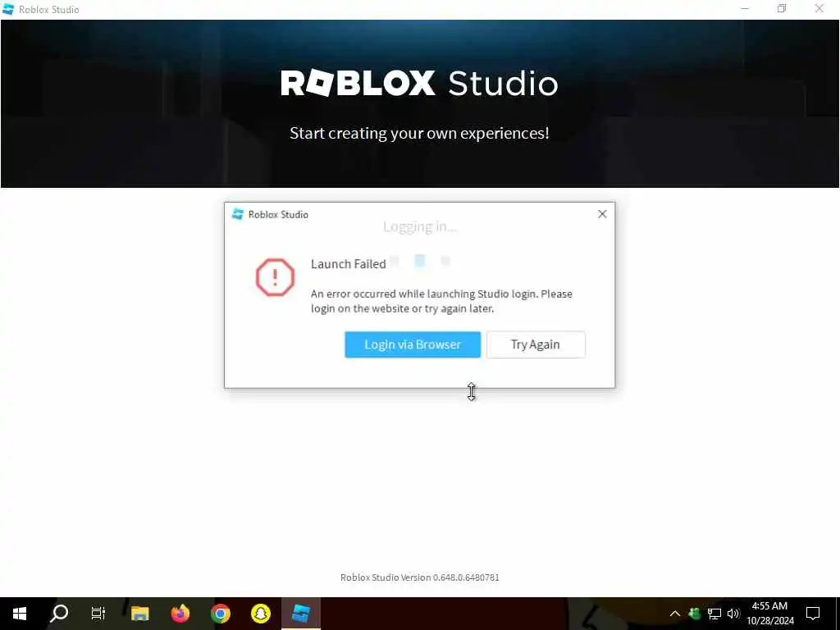Restore down the Roblox Studio window
Viewport: 840px width, 630px height.
tap(782, 9)
